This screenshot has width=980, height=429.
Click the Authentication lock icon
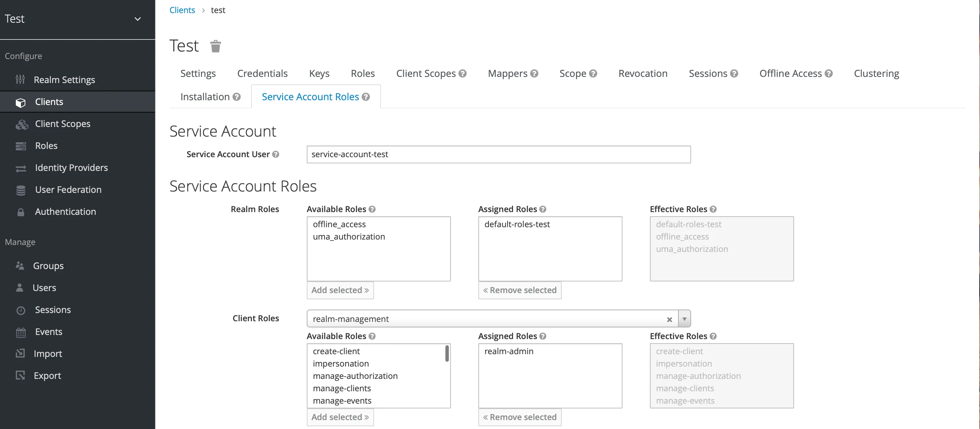pyautogui.click(x=21, y=212)
